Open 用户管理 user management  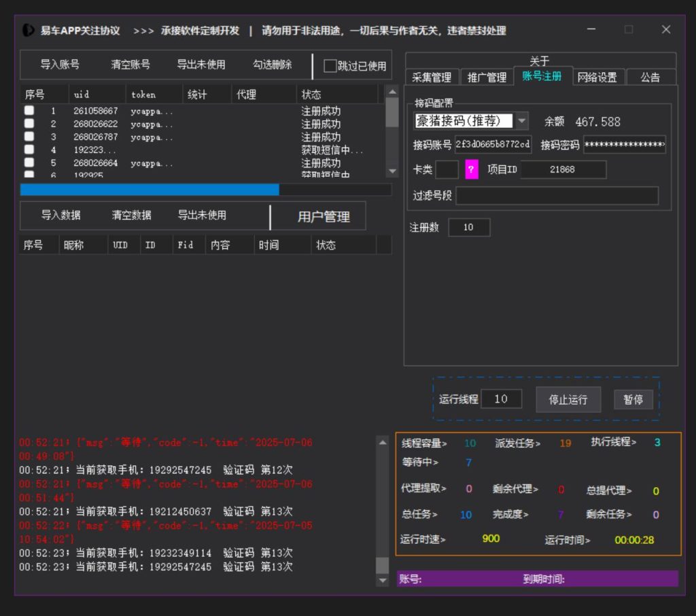click(x=324, y=217)
